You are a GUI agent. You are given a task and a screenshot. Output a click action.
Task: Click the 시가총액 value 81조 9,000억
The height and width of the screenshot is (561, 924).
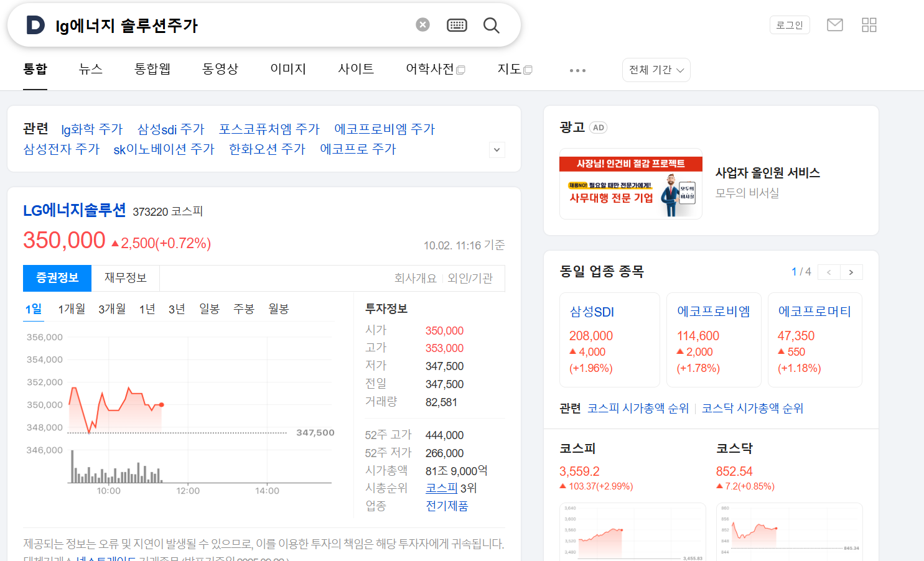pyautogui.click(x=456, y=471)
